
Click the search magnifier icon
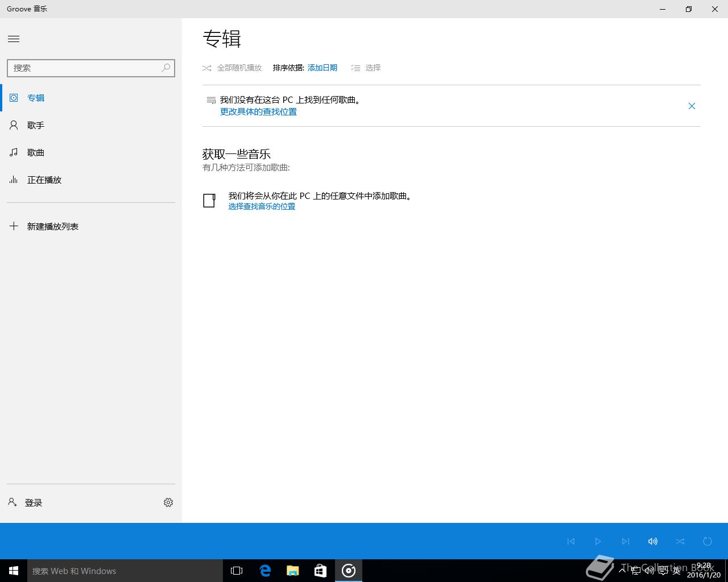click(x=166, y=68)
